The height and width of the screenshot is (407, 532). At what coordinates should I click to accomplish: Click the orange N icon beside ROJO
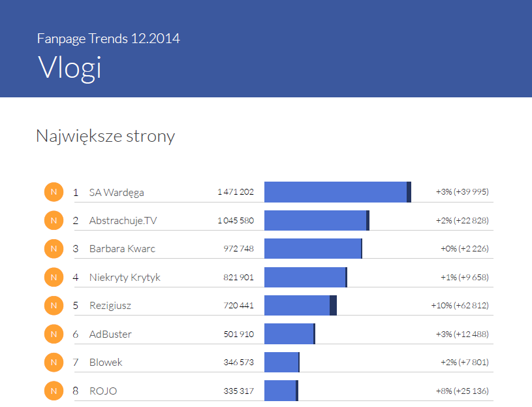pos(54,391)
